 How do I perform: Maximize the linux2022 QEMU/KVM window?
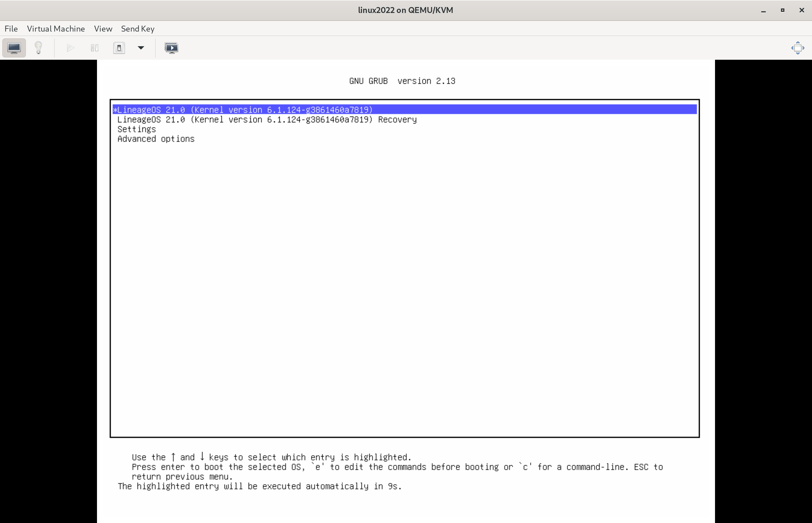pyautogui.click(x=782, y=10)
